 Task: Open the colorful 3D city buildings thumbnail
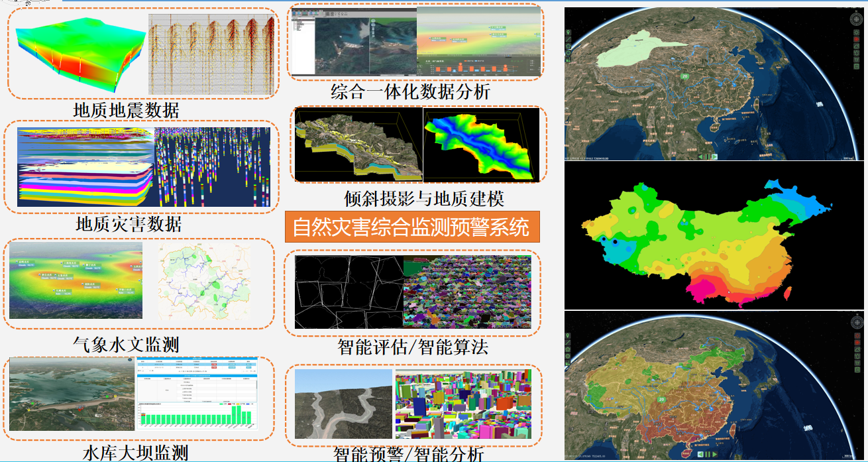tap(463, 405)
